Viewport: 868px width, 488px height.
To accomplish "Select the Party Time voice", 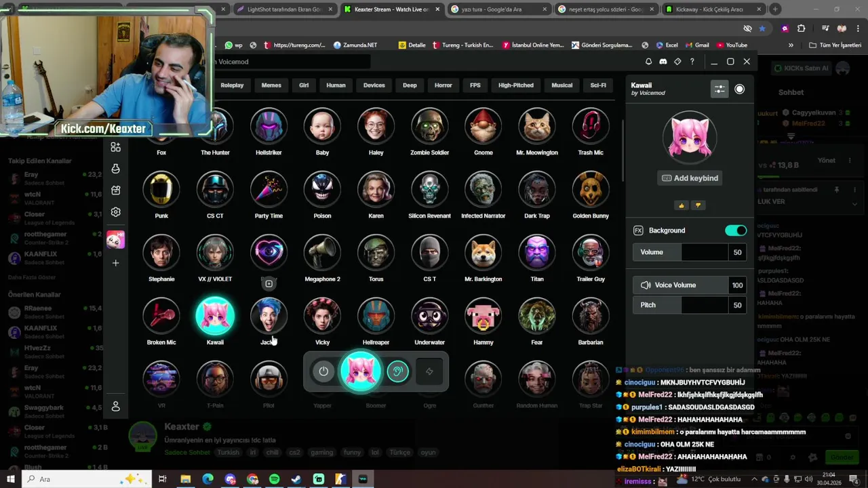I will [269, 190].
